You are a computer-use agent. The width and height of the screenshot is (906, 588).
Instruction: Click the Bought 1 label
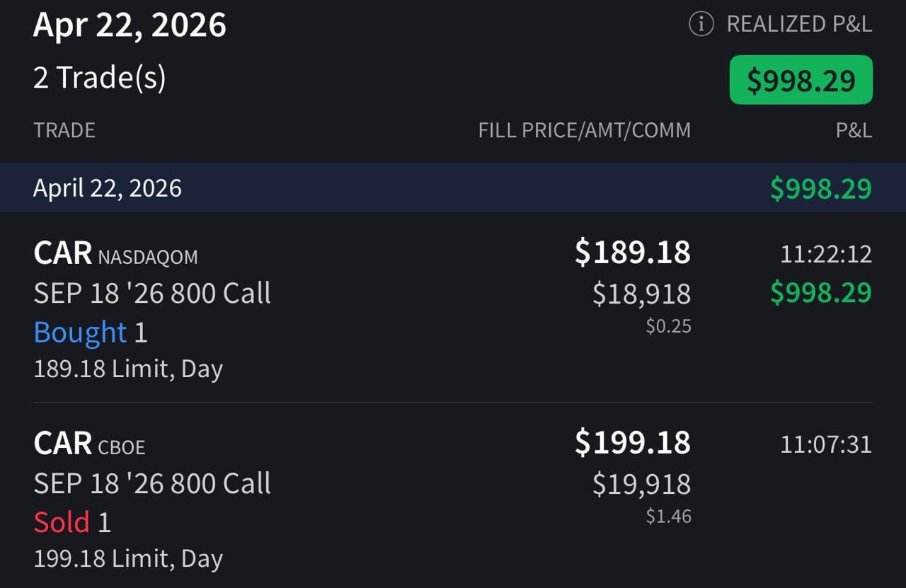[90, 333]
